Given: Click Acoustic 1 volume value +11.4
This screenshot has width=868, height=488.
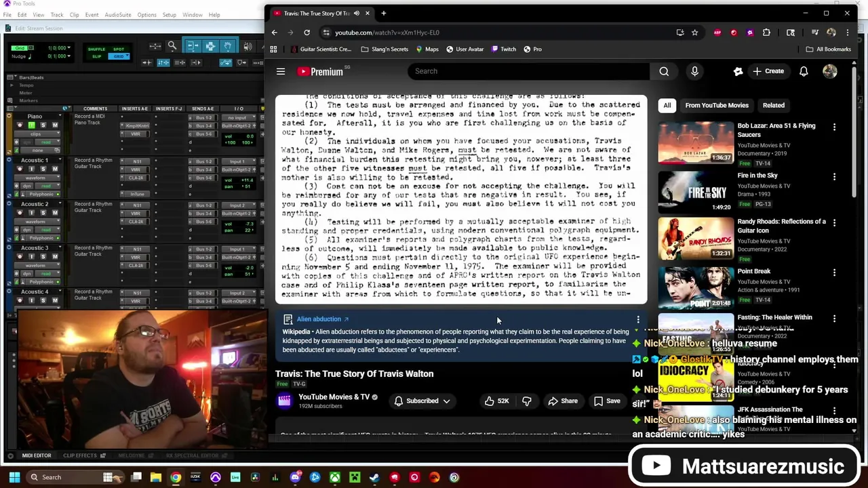Looking at the screenshot, I should coord(248,180).
